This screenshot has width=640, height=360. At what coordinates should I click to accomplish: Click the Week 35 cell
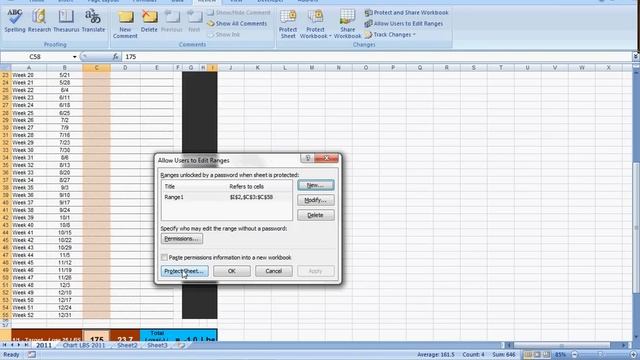(x=29, y=188)
